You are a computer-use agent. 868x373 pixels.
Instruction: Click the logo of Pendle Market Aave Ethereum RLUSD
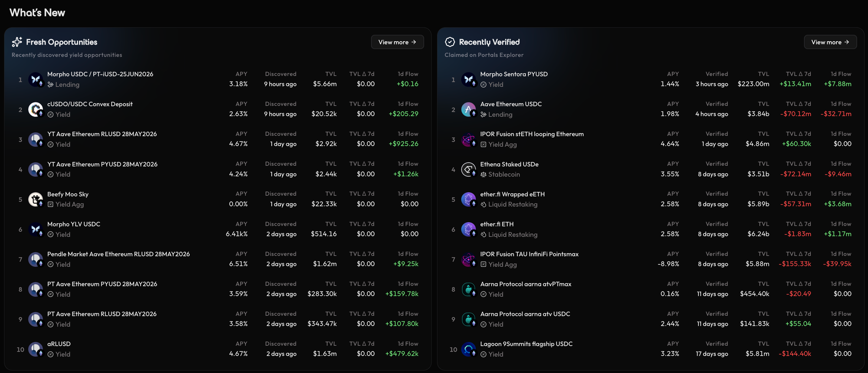tap(36, 259)
